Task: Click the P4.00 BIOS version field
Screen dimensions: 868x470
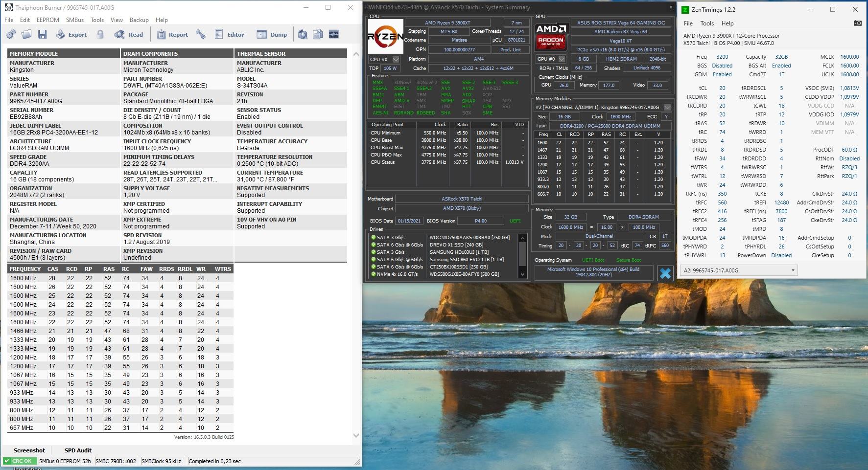Action: [481, 221]
